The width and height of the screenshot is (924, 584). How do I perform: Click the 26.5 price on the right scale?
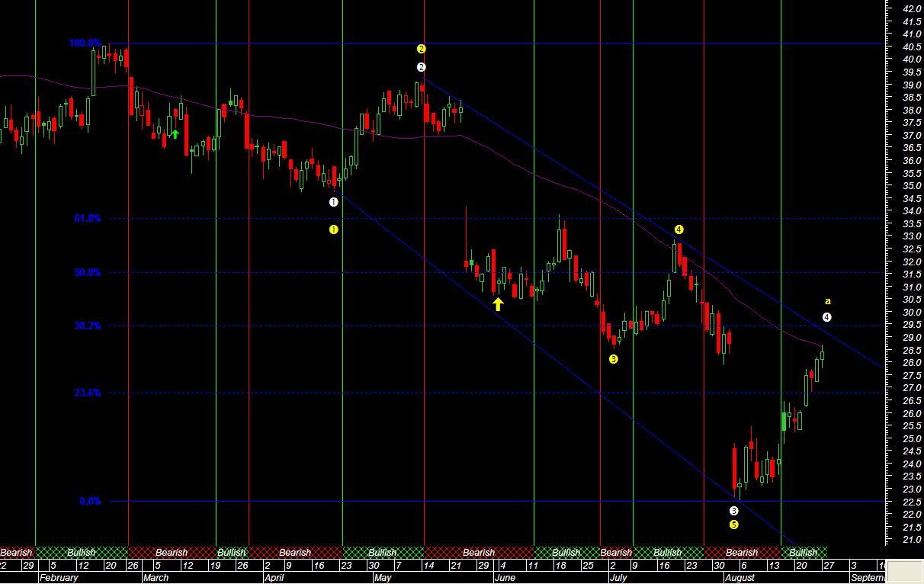(912, 401)
